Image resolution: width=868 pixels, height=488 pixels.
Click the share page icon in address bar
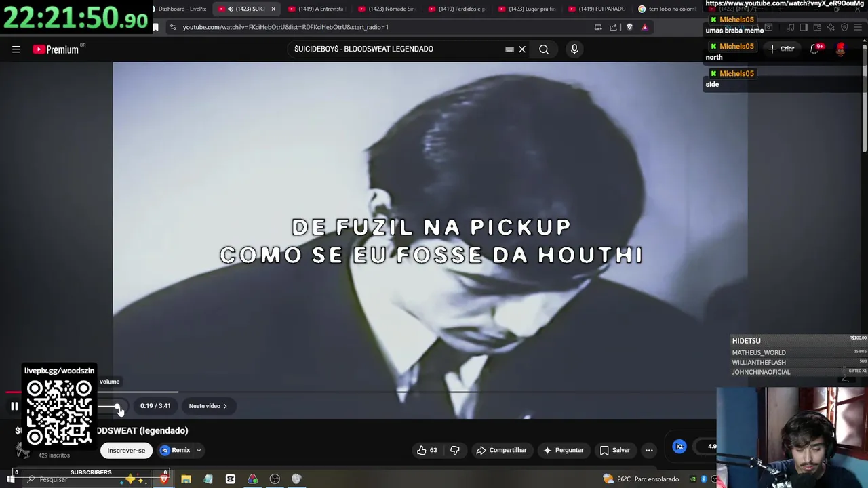click(614, 27)
